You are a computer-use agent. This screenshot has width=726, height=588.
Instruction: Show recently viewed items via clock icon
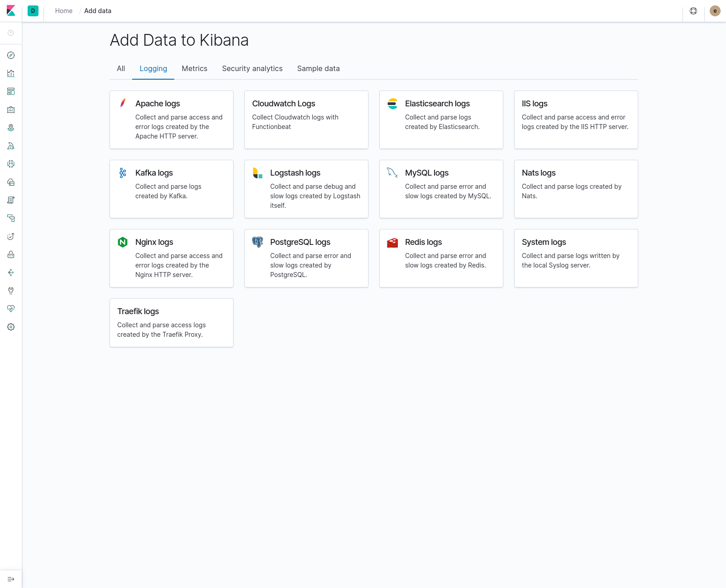[11, 33]
